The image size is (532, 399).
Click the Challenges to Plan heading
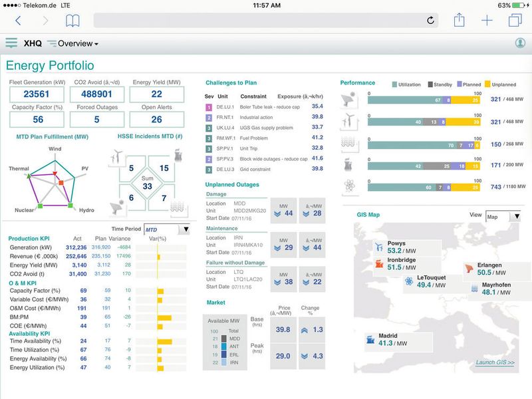(x=231, y=82)
